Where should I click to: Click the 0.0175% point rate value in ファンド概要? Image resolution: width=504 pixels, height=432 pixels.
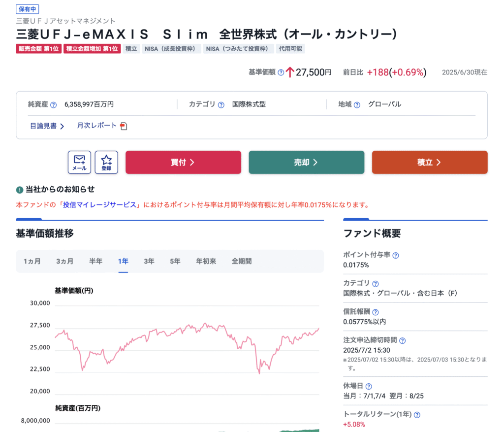tap(356, 266)
